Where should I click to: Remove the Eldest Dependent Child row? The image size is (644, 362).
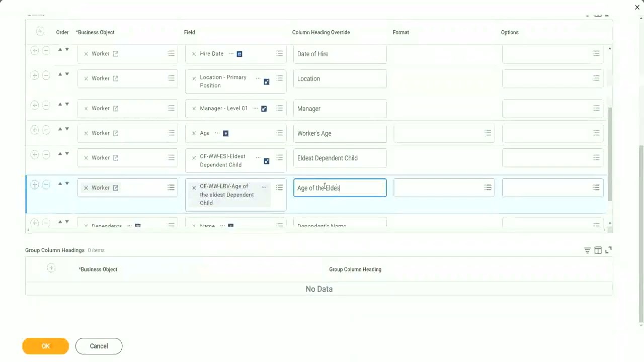point(46,155)
